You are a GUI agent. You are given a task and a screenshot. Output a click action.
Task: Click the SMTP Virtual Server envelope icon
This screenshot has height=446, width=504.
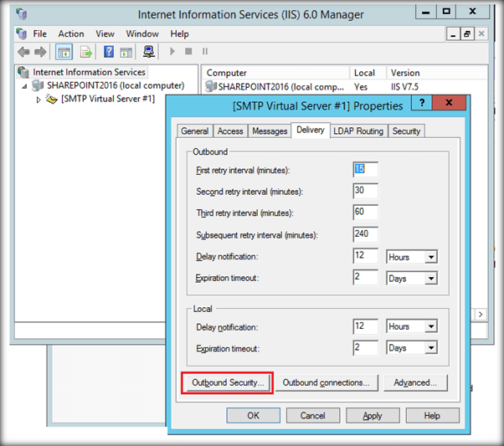(51, 99)
